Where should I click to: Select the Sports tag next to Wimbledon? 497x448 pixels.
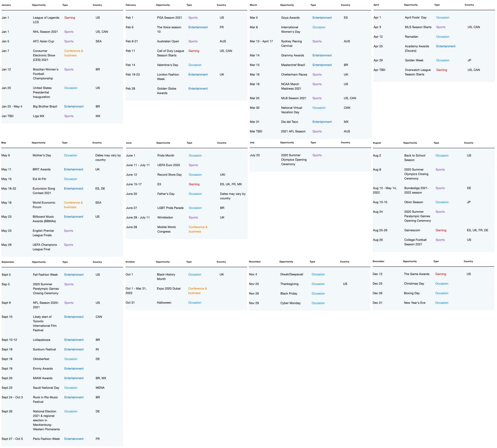click(193, 218)
